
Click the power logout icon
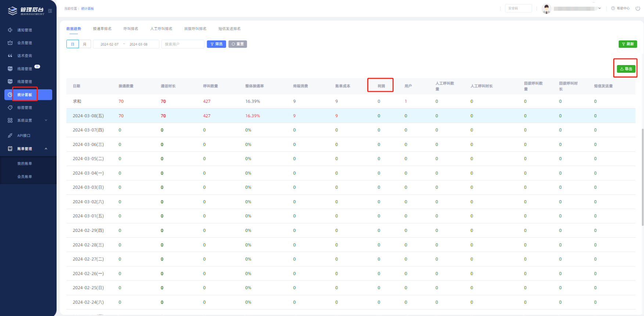pyautogui.click(x=638, y=8)
